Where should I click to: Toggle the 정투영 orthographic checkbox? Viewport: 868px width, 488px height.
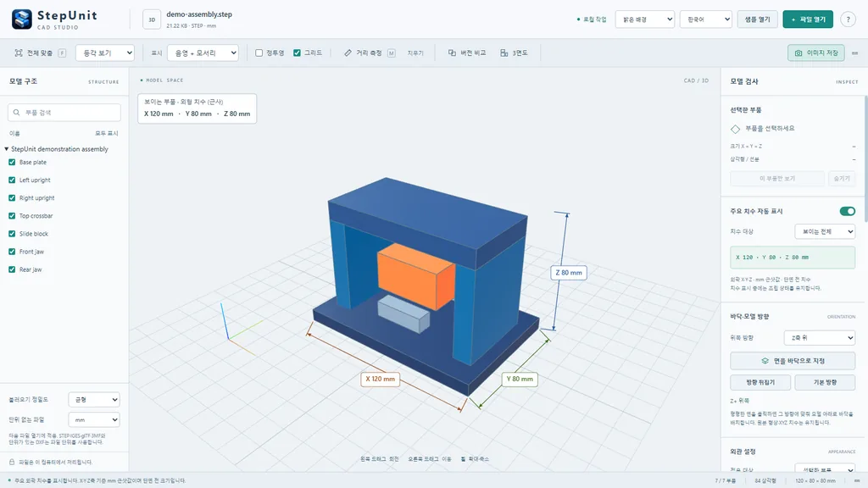tap(259, 53)
